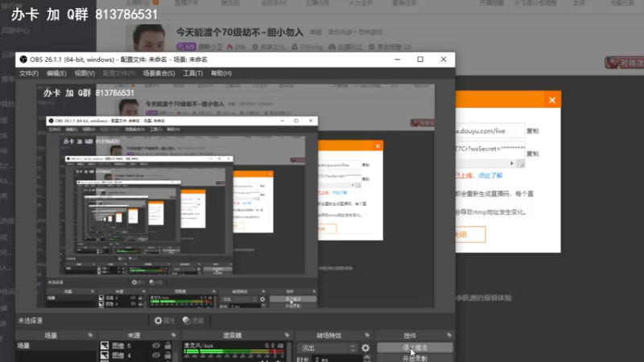Click the 属性 gear button for source properties
The image size is (644, 362).
pyautogui.click(x=164, y=320)
